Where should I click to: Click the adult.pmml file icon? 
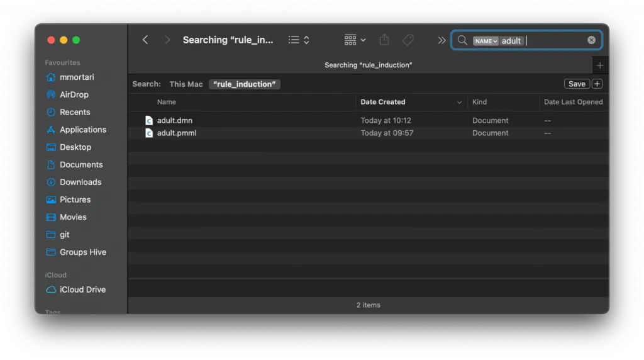pyautogui.click(x=148, y=133)
